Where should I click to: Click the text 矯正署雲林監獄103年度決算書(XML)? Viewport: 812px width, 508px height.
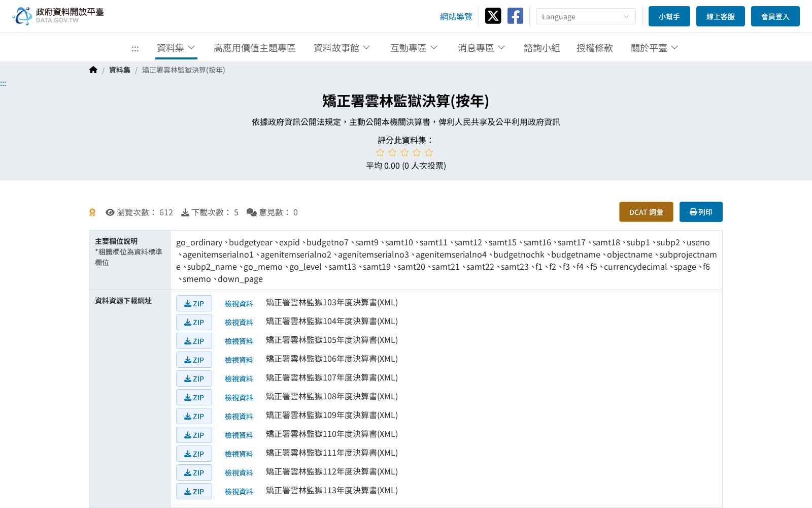click(x=332, y=302)
